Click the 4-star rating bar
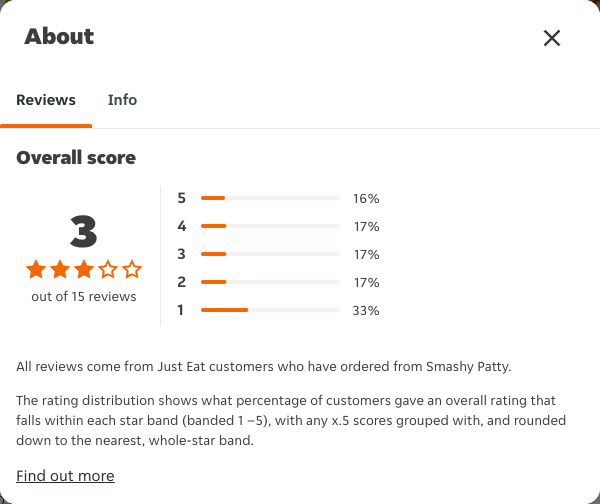 pos(270,226)
